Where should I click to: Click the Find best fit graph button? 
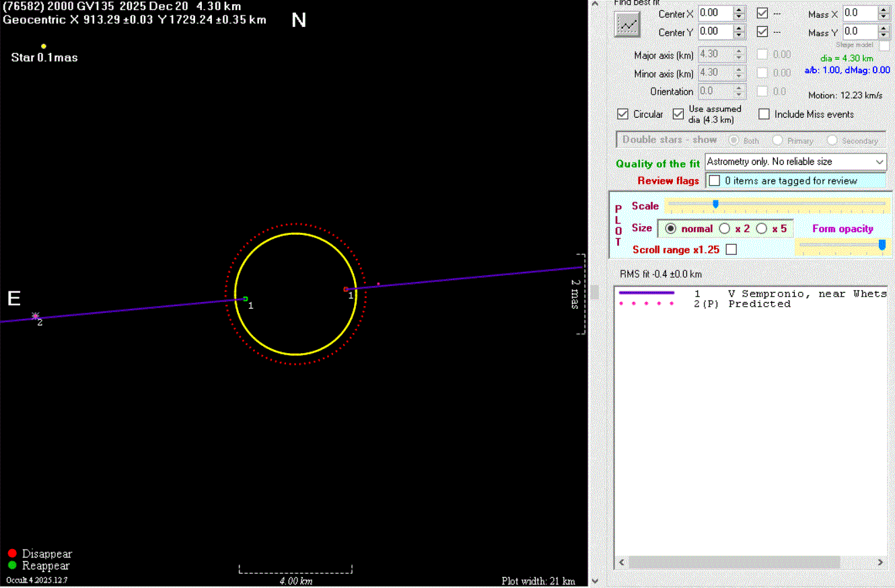(627, 25)
